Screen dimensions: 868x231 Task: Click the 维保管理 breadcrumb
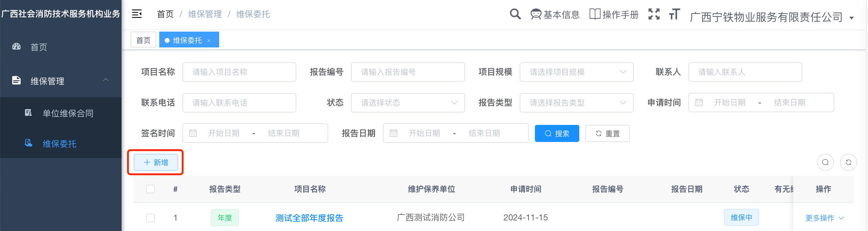(205, 14)
